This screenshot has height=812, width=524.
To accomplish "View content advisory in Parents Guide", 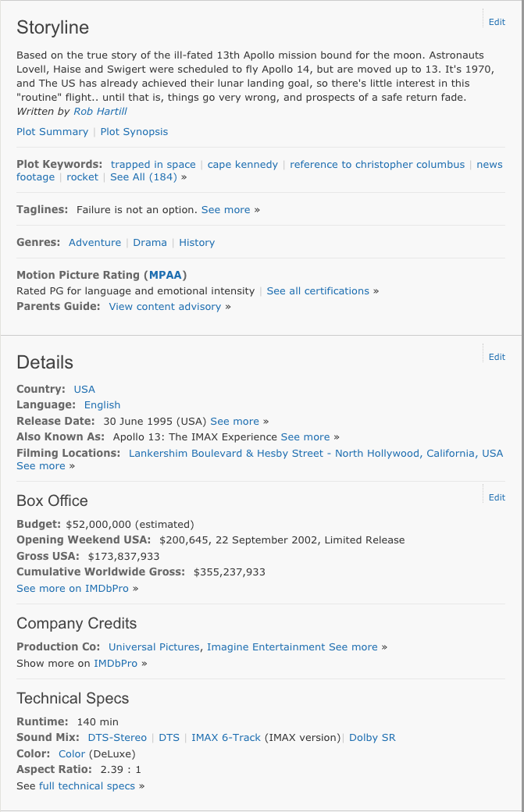I will (165, 307).
